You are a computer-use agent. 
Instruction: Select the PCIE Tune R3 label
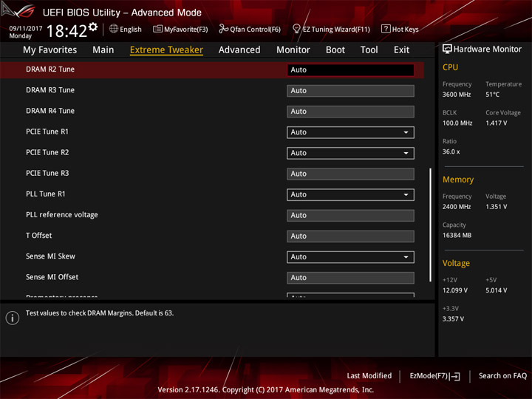[x=47, y=174]
